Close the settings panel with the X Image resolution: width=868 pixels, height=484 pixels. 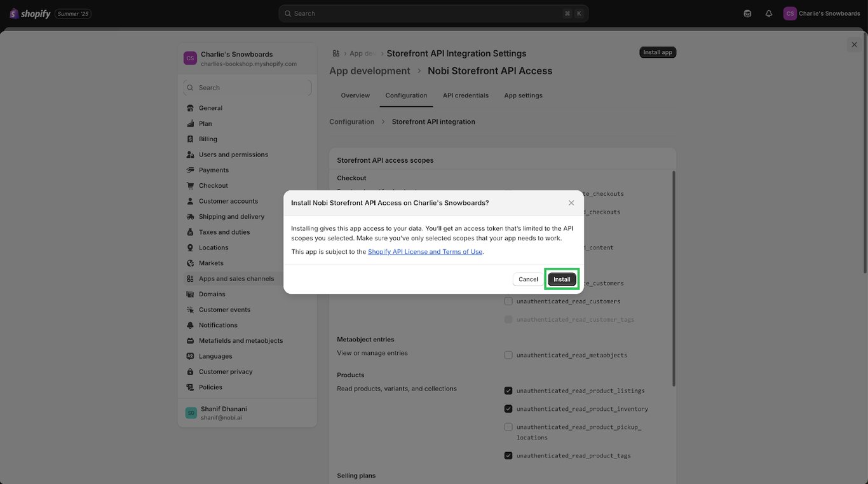tap(854, 45)
